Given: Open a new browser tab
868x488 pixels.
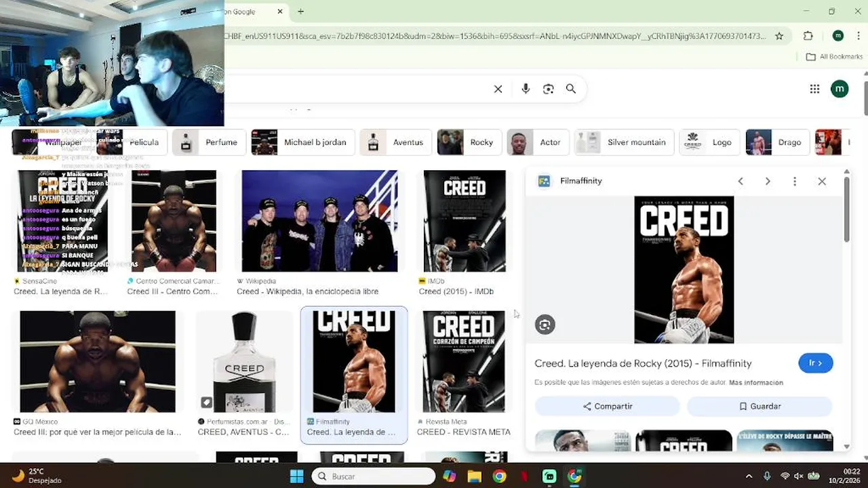Looking at the screenshot, I should (300, 12).
